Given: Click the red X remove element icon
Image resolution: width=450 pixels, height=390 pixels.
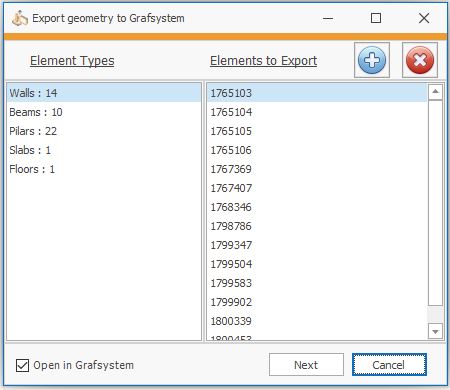Looking at the screenshot, I should point(420,60).
